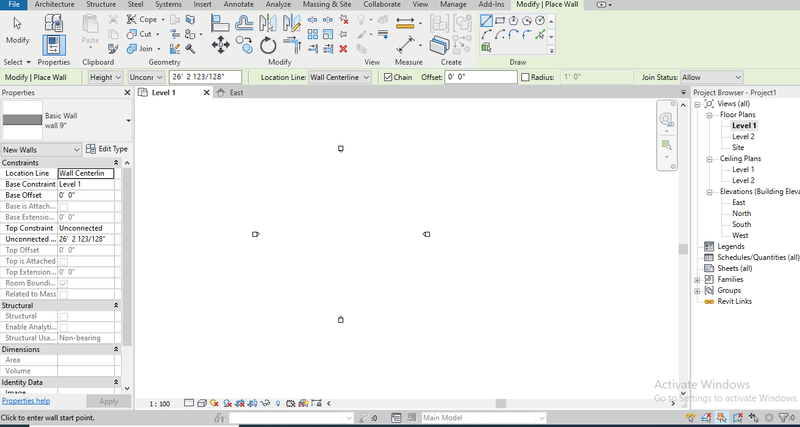Viewport: 800px width, 427px height.
Task: Select the Pick Lines draw tool
Action: click(540, 35)
